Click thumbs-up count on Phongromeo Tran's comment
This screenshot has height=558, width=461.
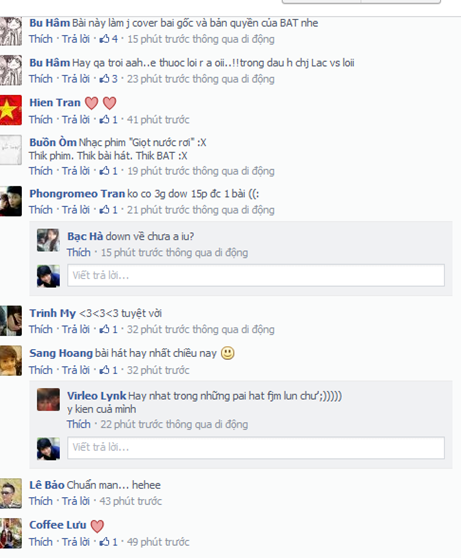point(108,210)
